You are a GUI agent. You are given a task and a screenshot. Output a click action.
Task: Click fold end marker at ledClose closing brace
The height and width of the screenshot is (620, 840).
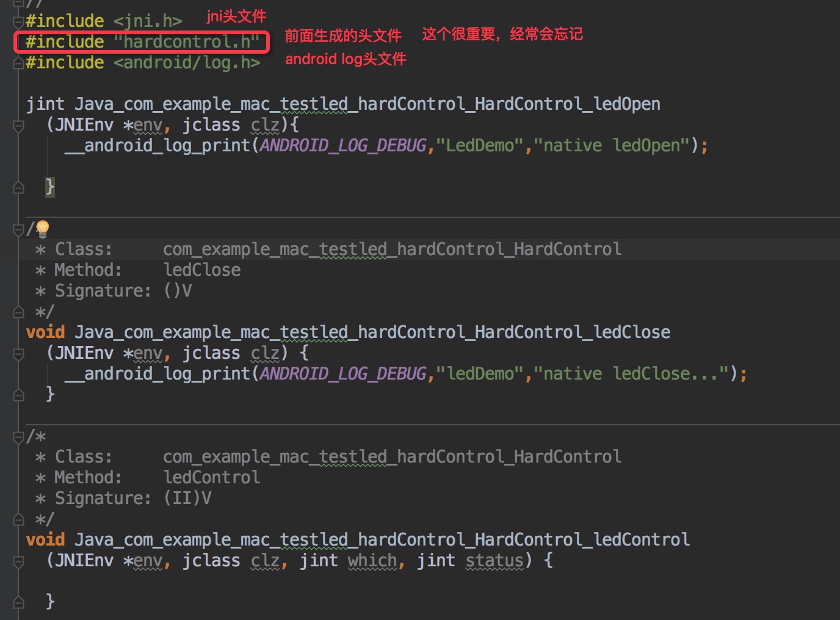[18, 395]
